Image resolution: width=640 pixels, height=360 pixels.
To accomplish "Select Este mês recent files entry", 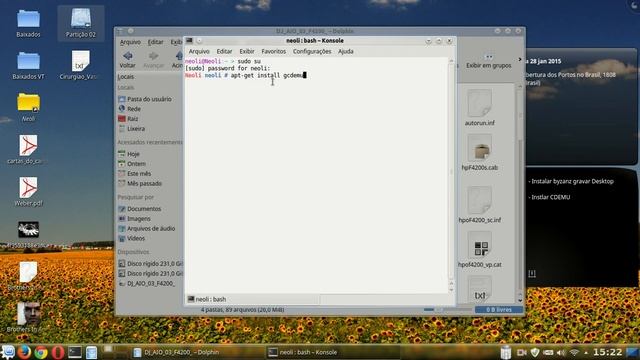I will pyautogui.click(x=135, y=173).
